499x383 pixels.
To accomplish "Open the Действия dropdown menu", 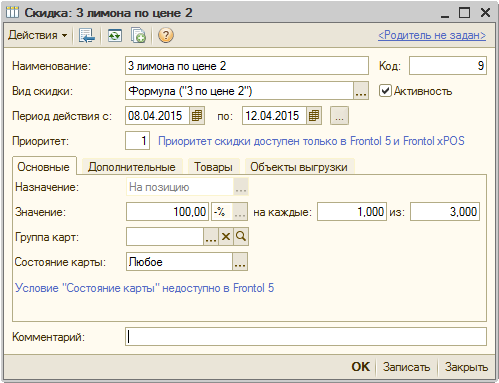I will tap(38, 35).
